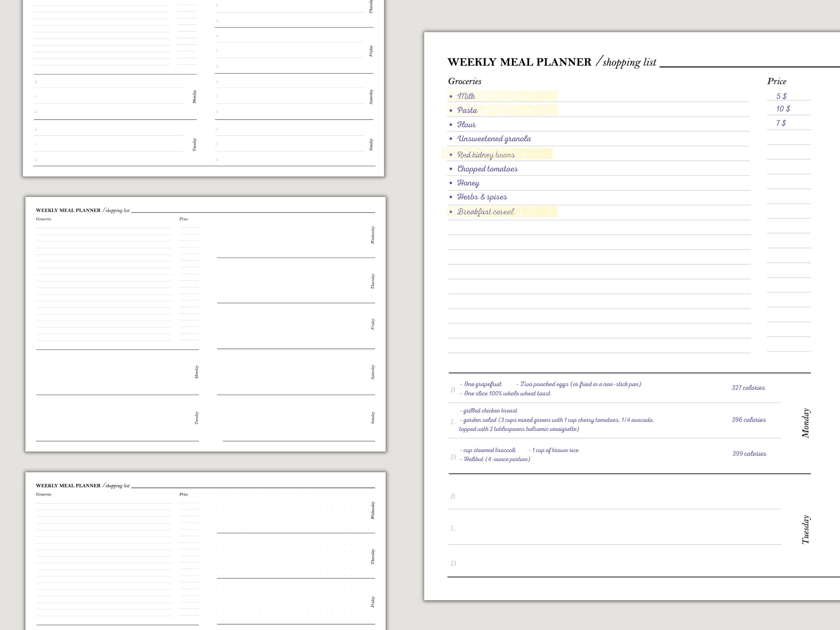Image resolution: width=840 pixels, height=630 pixels.
Task: Click Friday label on the dot-grid planner page
Action: pyautogui.click(x=372, y=601)
